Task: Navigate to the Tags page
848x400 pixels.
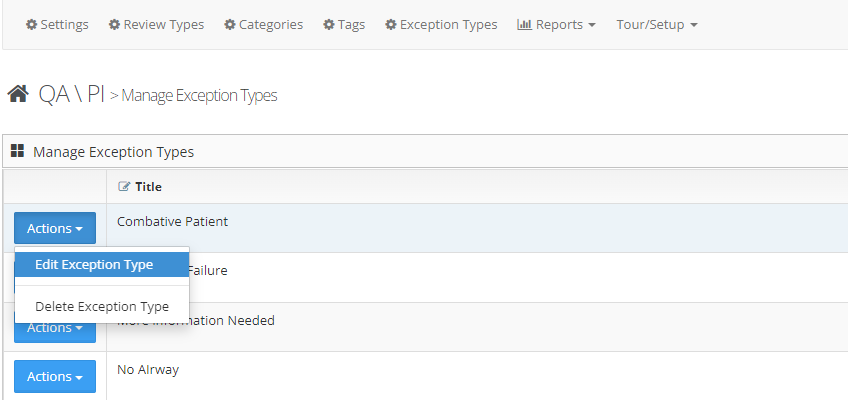Action: pyautogui.click(x=351, y=25)
